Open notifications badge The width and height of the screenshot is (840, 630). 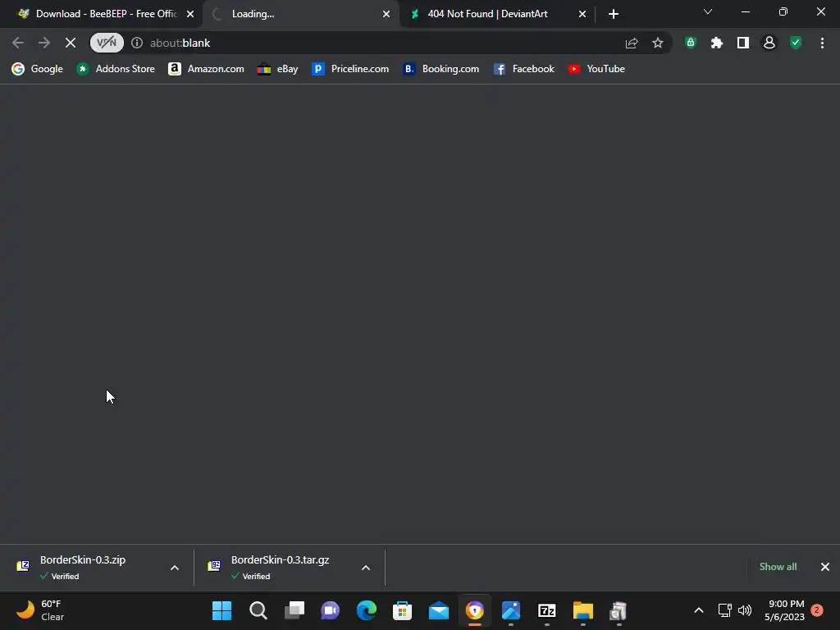(x=817, y=610)
